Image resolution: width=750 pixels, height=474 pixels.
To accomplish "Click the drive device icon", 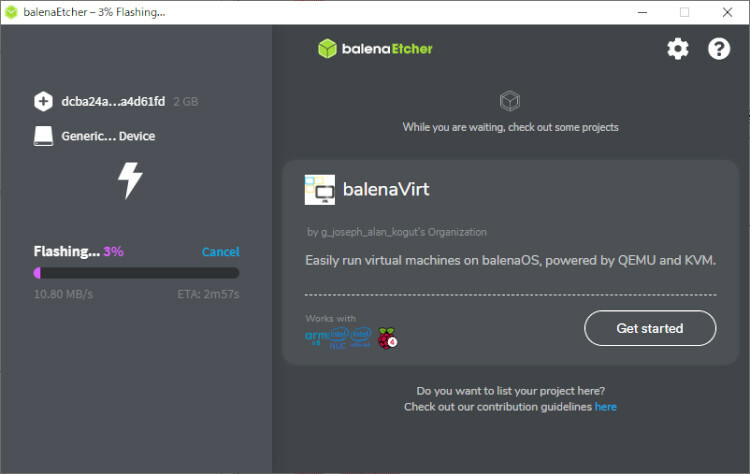I will tap(44, 136).
